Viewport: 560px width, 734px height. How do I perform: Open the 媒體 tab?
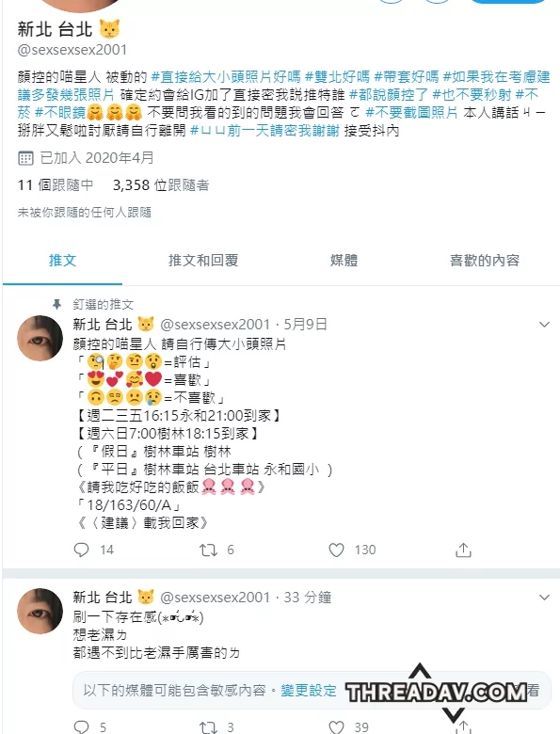[x=344, y=261]
